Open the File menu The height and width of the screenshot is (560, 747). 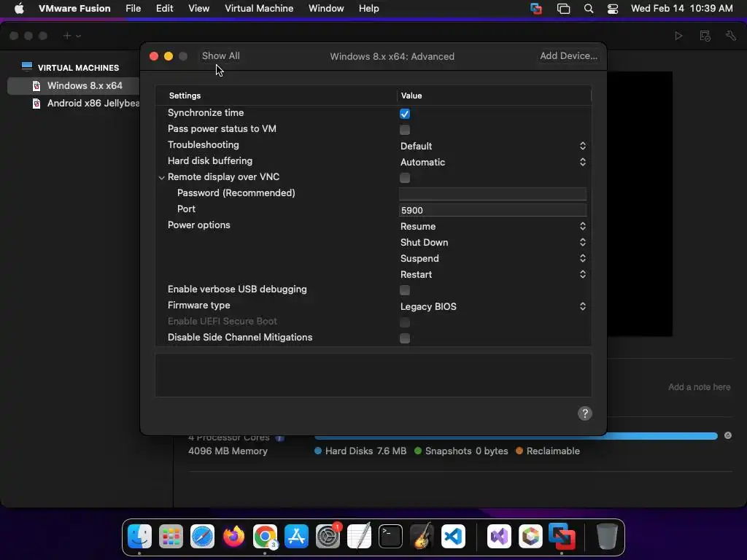[133, 9]
